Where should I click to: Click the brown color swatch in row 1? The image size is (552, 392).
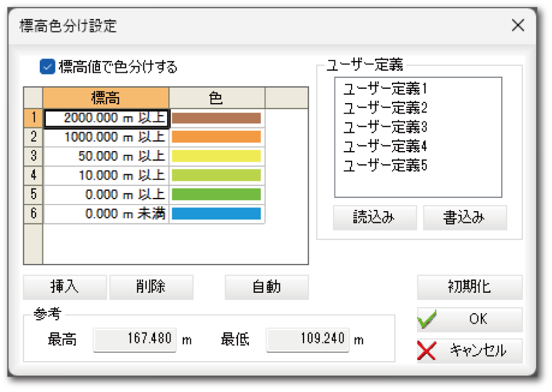(x=216, y=118)
